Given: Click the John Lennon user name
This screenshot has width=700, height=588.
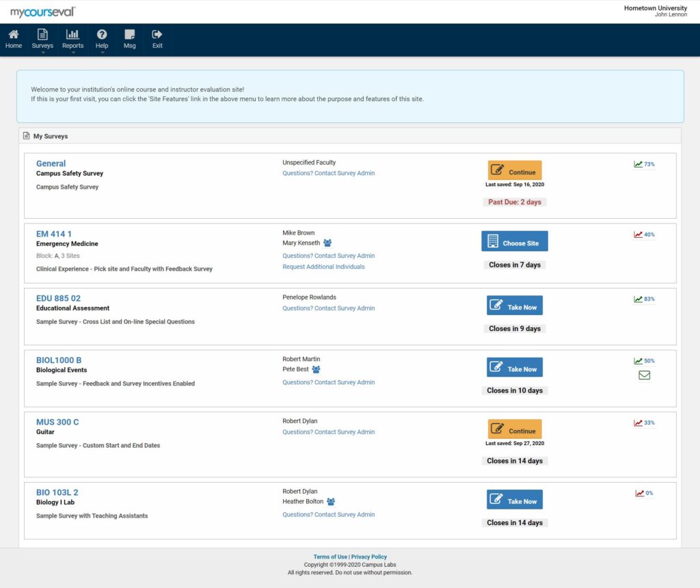Looking at the screenshot, I should [671, 15].
